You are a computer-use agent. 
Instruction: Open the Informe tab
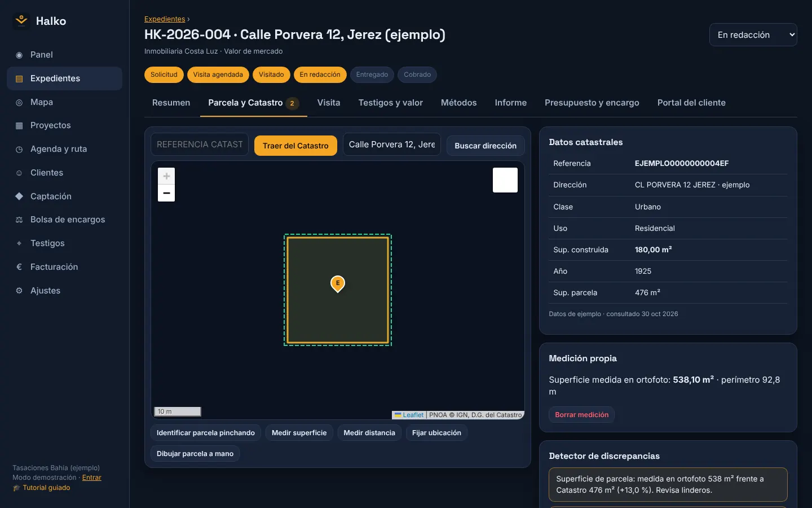[511, 103]
